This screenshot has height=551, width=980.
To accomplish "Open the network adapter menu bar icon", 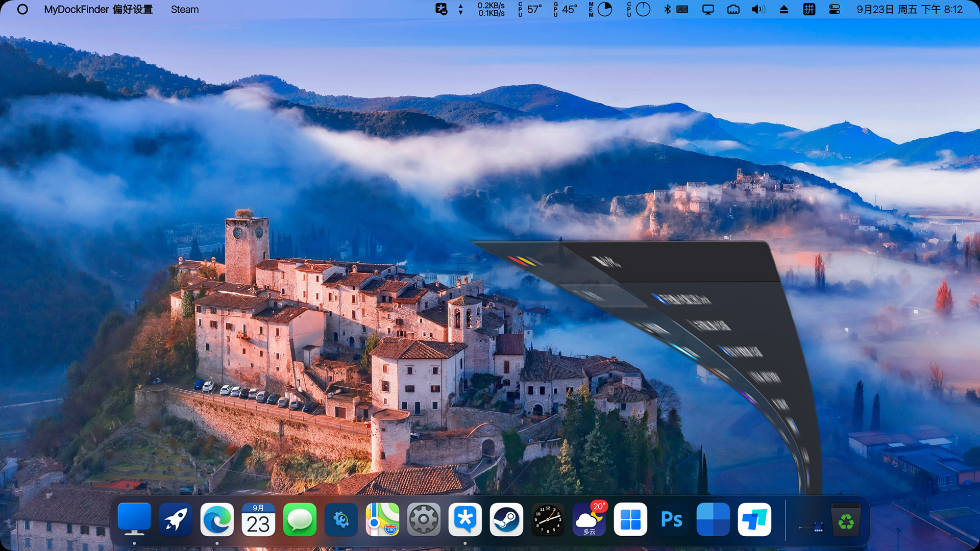I will click(x=733, y=9).
